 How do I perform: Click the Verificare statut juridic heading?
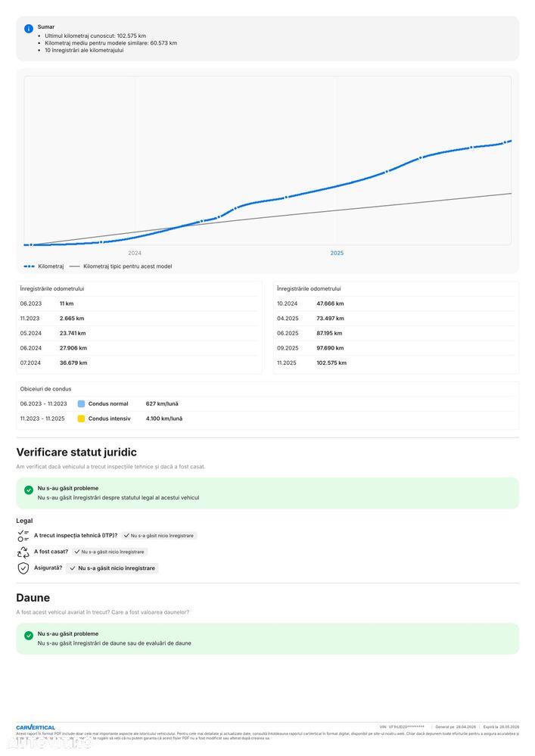[x=76, y=453]
